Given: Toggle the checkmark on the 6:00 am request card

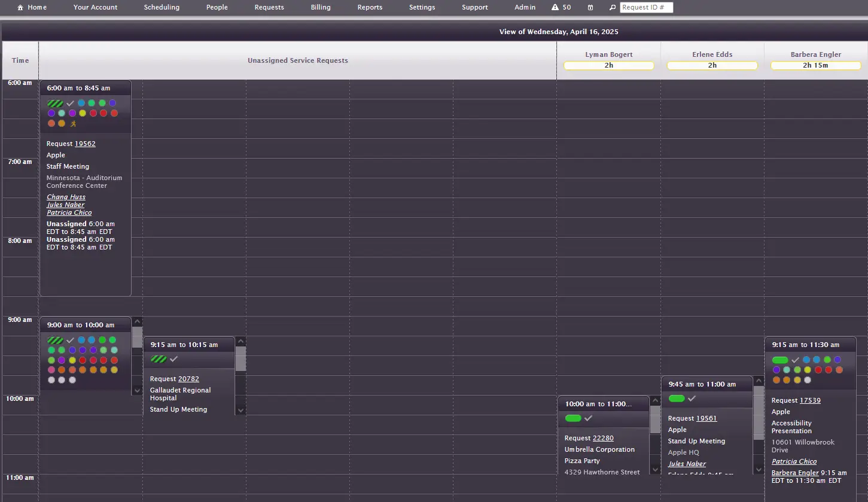Looking at the screenshot, I should tap(70, 104).
